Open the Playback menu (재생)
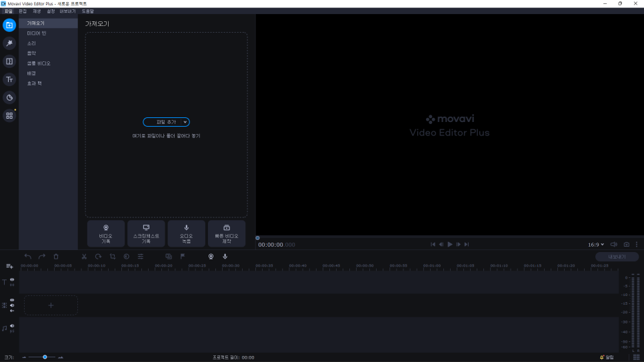 tap(37, 11)
